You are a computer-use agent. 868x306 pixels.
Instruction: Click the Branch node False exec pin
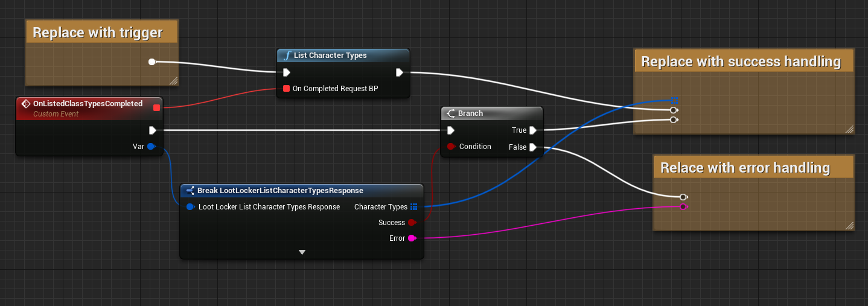[533, 147]
